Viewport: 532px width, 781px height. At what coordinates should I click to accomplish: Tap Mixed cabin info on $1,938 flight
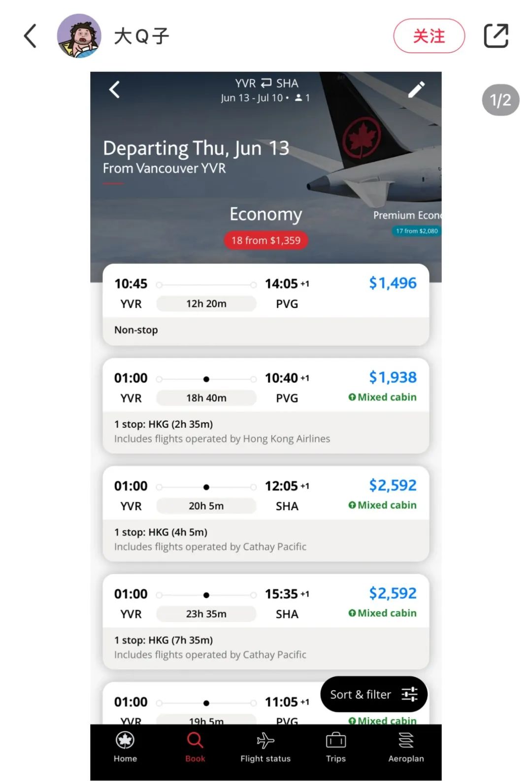382,397
